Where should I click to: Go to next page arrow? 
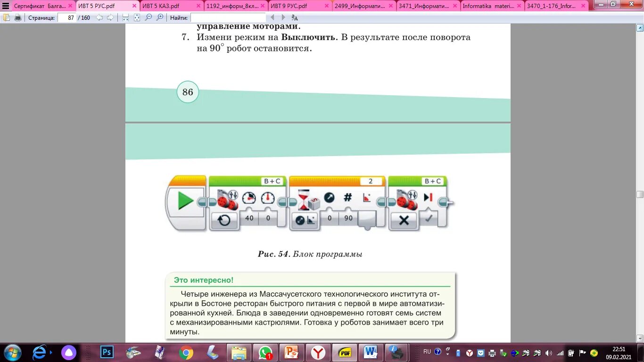(x=110, y=17)
